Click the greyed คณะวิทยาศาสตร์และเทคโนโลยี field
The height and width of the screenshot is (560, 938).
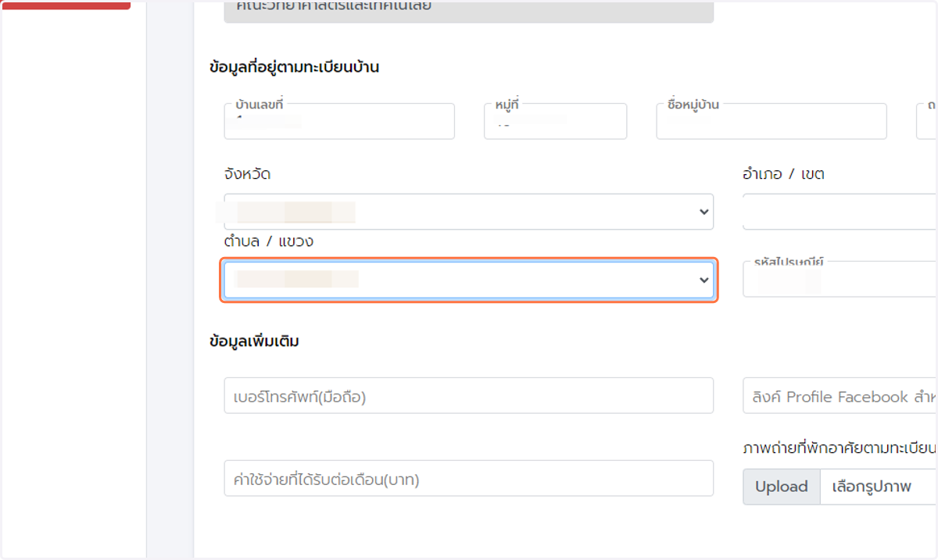coord(468,10)
